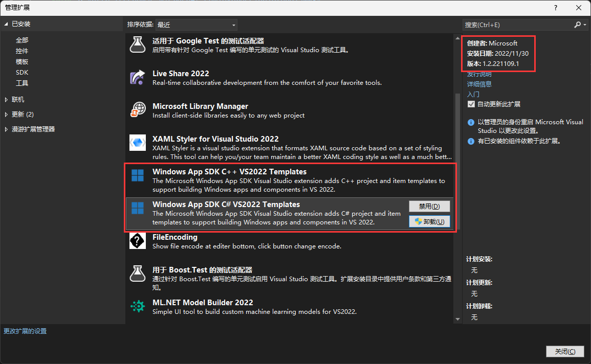Click the help question mark button

[556, 8]
